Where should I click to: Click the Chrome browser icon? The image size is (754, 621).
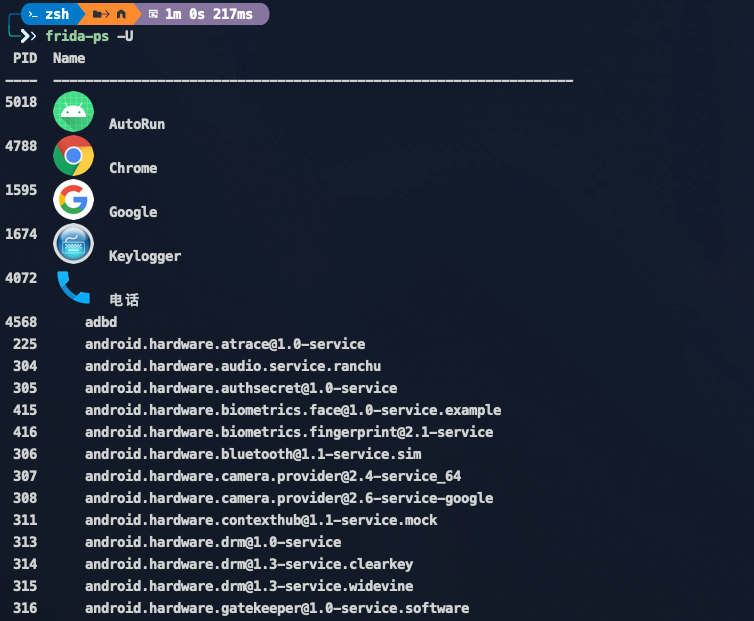tap(74, 155)
